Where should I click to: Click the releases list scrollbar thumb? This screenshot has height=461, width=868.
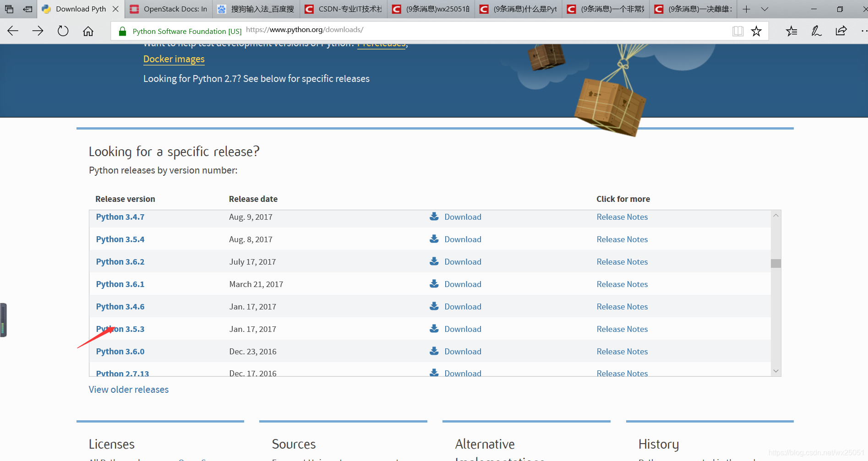point(775,263)
